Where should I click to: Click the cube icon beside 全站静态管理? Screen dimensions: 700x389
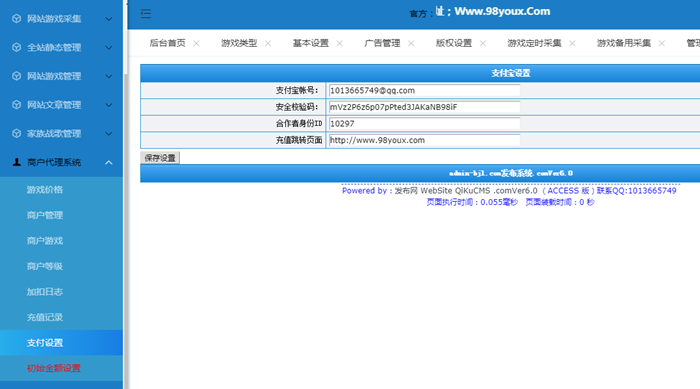pyautogui.click(x=17, y=47)
